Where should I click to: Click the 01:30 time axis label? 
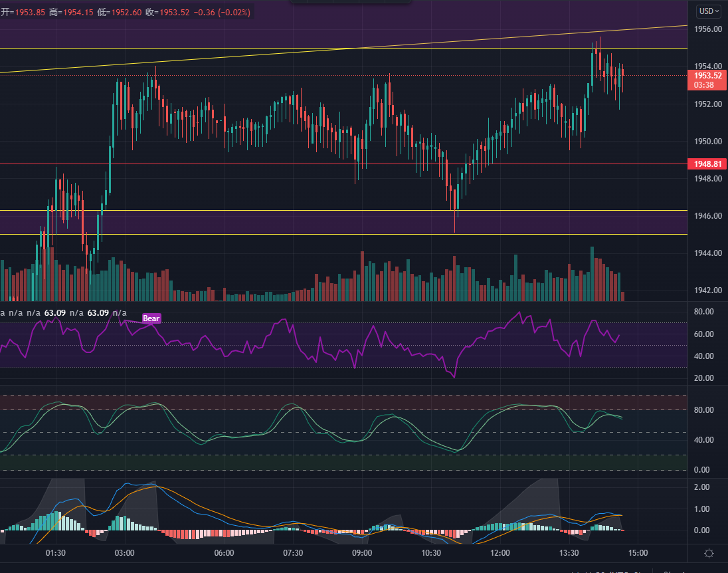tap(55, 553)
